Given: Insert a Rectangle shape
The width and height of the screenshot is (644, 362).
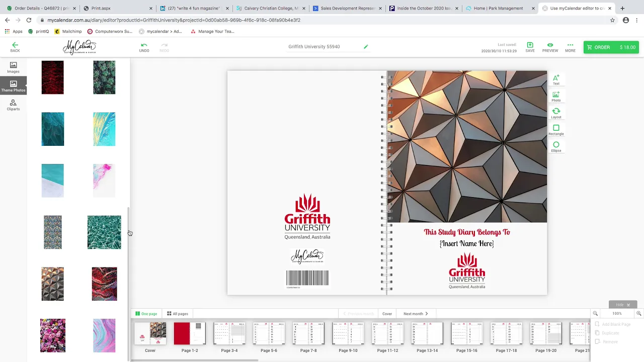Looking at the screenshot, I should pos(556,130).
